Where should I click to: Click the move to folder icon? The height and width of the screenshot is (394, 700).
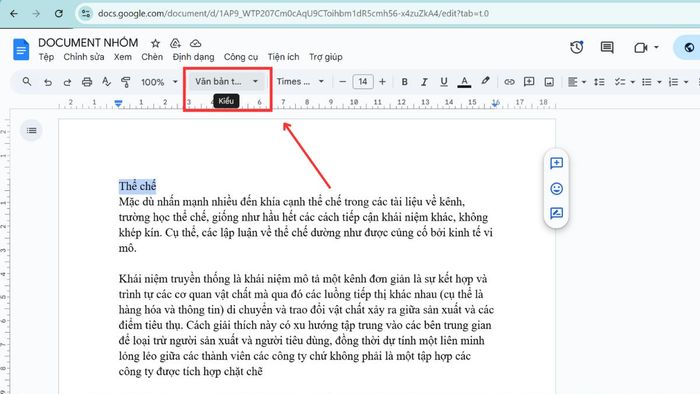pyautogui.click(x=175, y=43)
